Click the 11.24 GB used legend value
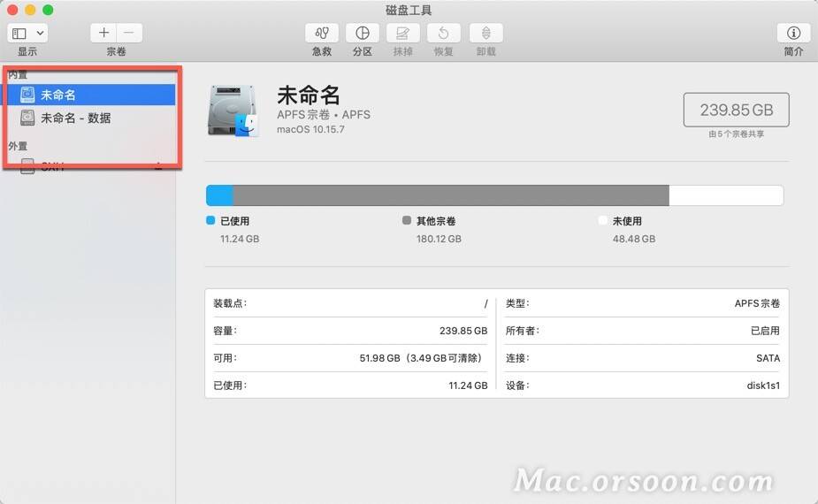 [x=240, y=239]
